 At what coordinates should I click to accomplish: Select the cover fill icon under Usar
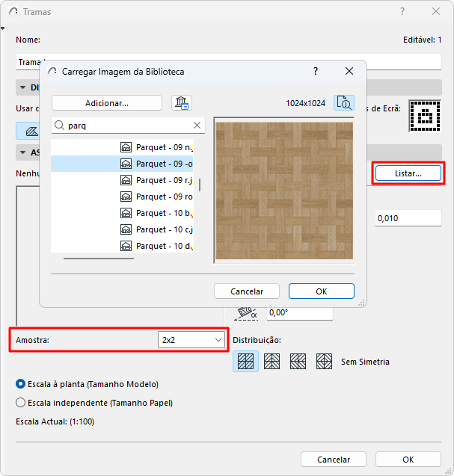[28, 132]
